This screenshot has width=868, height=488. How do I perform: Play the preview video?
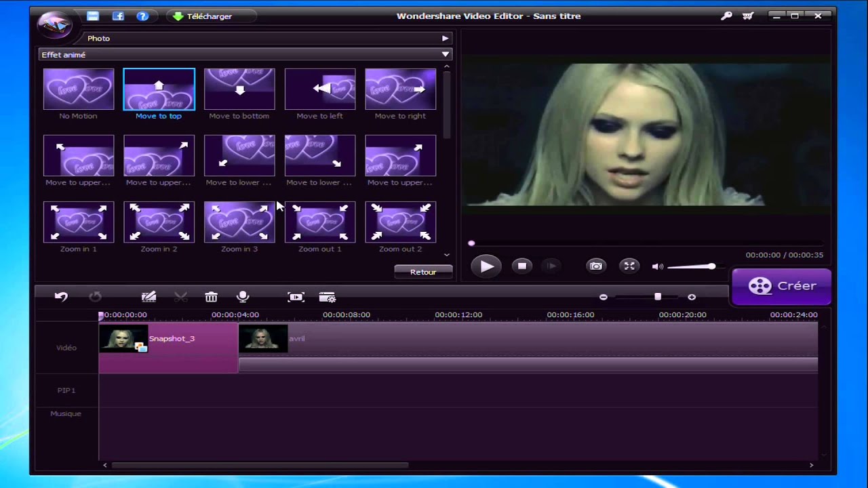487,266
